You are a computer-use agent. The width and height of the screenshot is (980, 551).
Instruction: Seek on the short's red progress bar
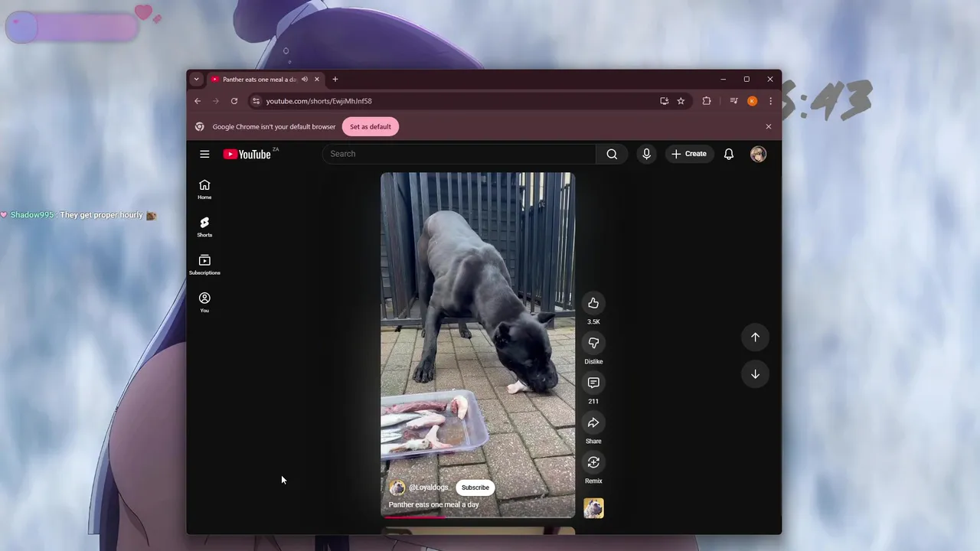click(478, 517)
